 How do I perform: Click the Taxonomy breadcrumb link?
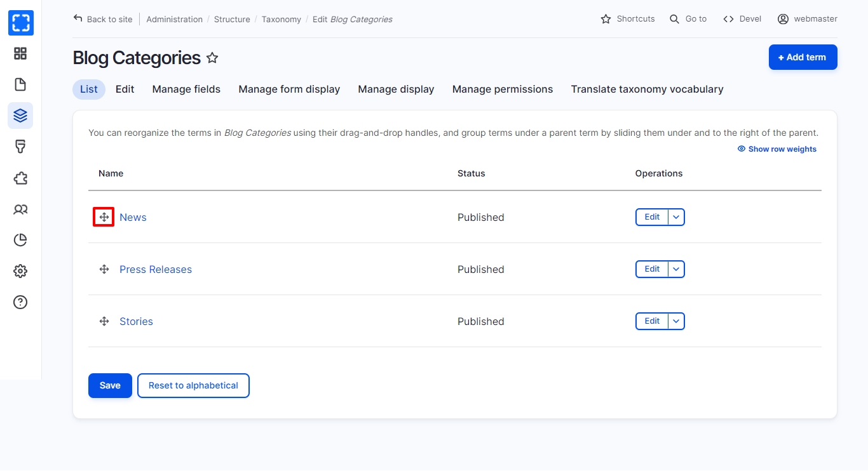281,19
